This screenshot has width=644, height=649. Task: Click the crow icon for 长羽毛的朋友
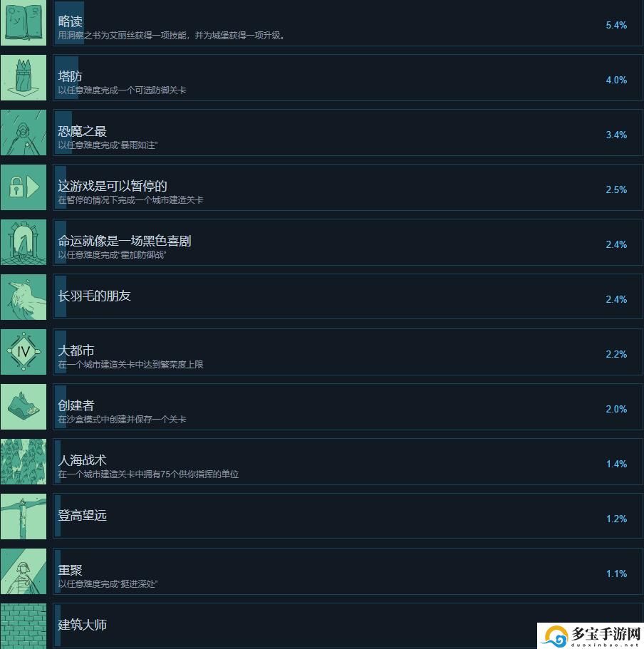tap(24, 297)
